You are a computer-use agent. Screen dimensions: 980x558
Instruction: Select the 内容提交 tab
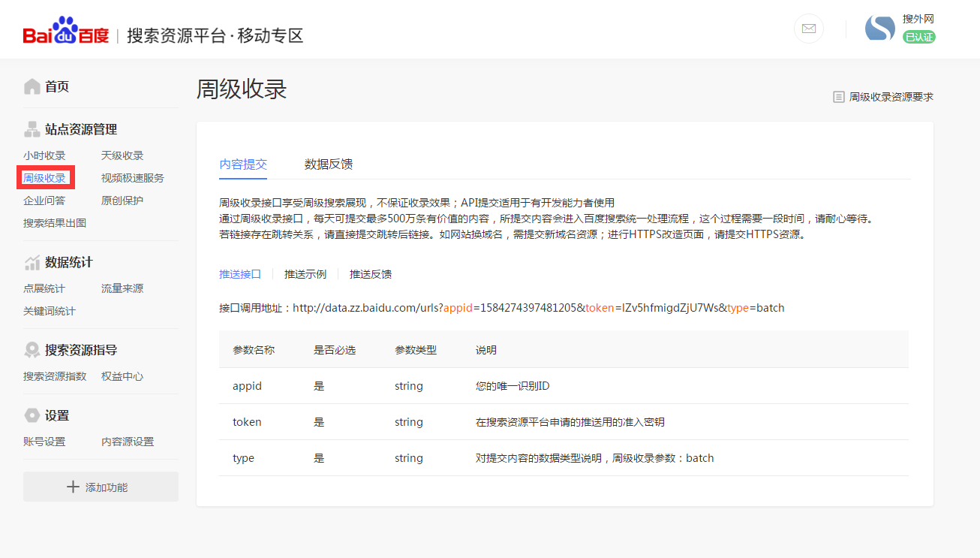(x=243, y=164)
